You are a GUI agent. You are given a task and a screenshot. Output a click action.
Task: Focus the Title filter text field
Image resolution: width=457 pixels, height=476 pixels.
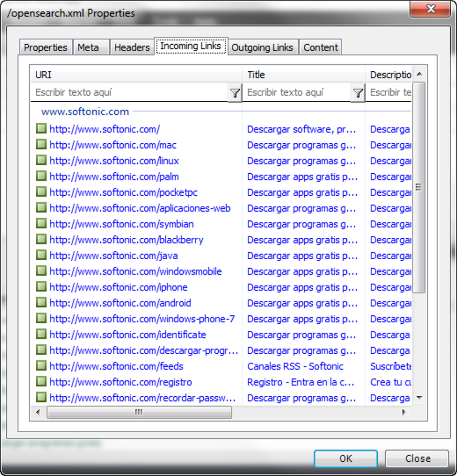click(x=297, y=92)
